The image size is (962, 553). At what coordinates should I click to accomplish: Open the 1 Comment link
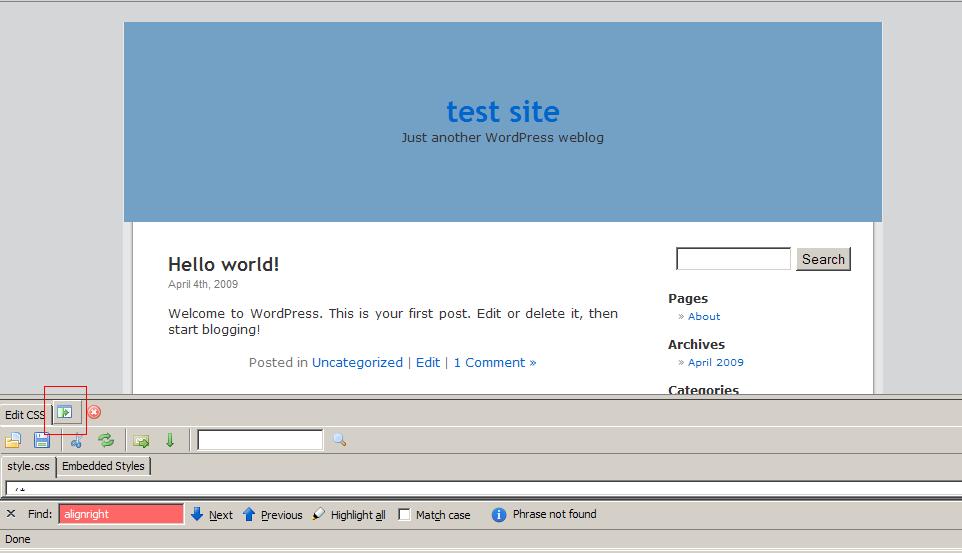coord(495,363)
